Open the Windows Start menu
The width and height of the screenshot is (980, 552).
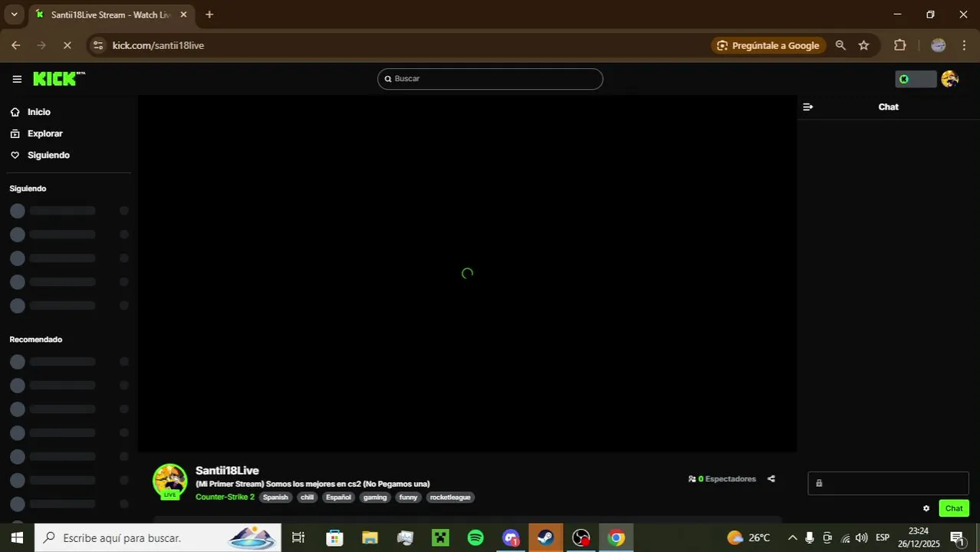17,537
